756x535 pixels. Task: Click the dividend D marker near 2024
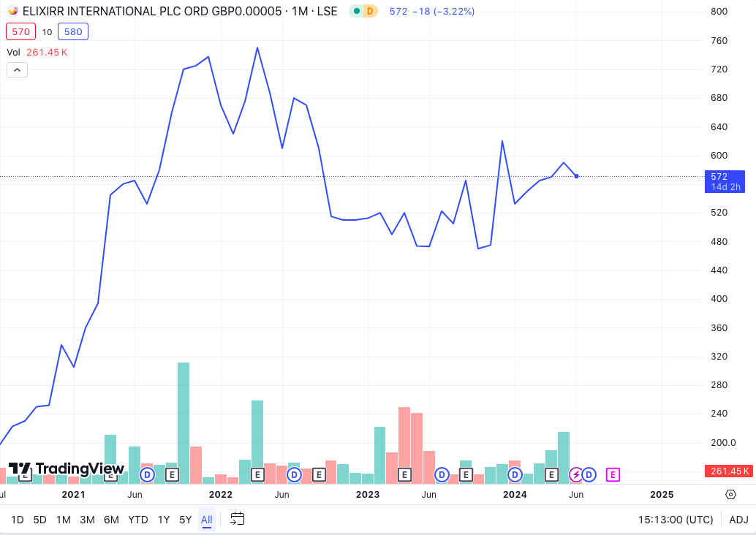click(x=515, y=474)
